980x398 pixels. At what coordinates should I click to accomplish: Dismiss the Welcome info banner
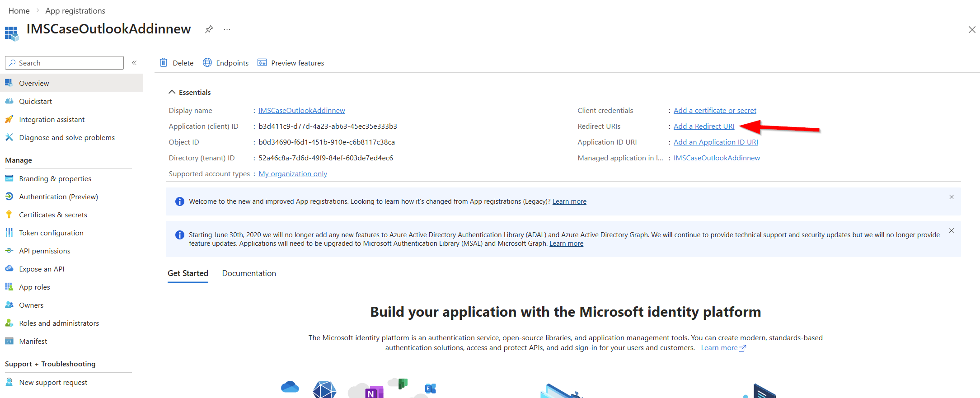[x=952, y=197]
